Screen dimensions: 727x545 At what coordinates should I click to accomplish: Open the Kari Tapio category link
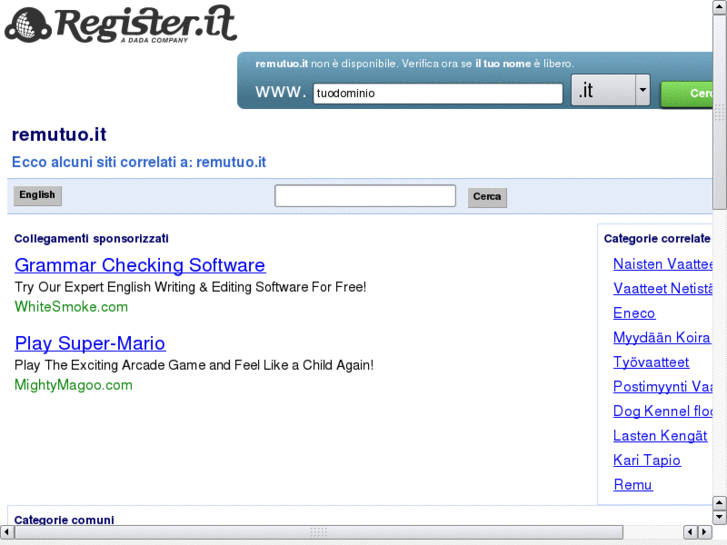(x=647, y=460)
